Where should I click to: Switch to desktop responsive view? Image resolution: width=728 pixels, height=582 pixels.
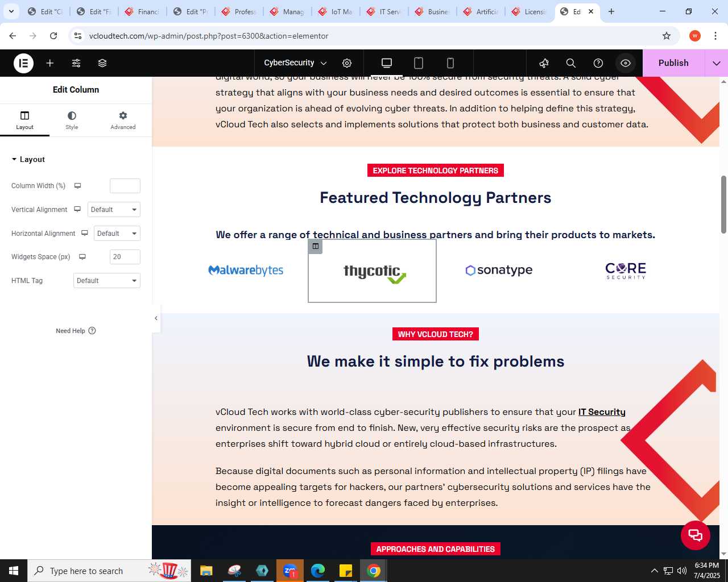(387, 63)
